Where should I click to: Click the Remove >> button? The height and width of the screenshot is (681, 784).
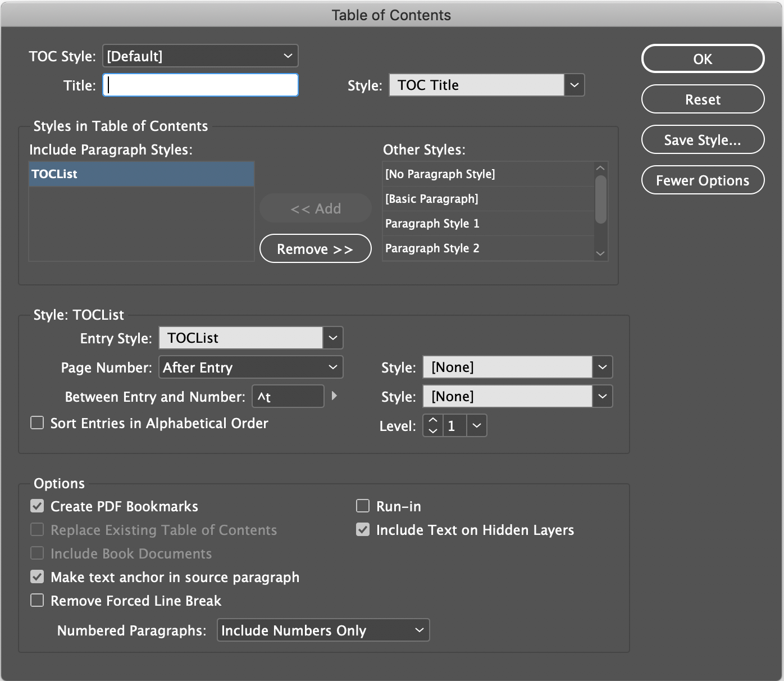315,249
